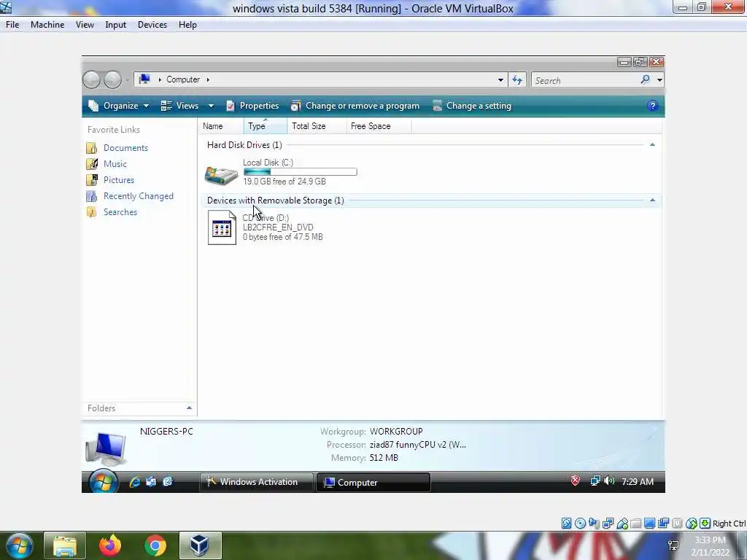Click the guest clock showing 7:29 AM
The width and height of the screenshot is (747, 560).
tap(638, 482)
